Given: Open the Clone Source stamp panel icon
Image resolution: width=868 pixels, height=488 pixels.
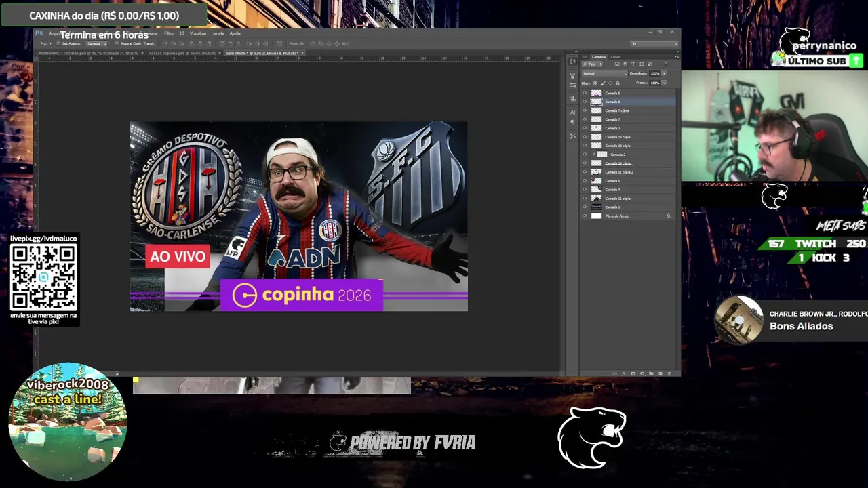Looking at the screenshot, I should [573, 98].
